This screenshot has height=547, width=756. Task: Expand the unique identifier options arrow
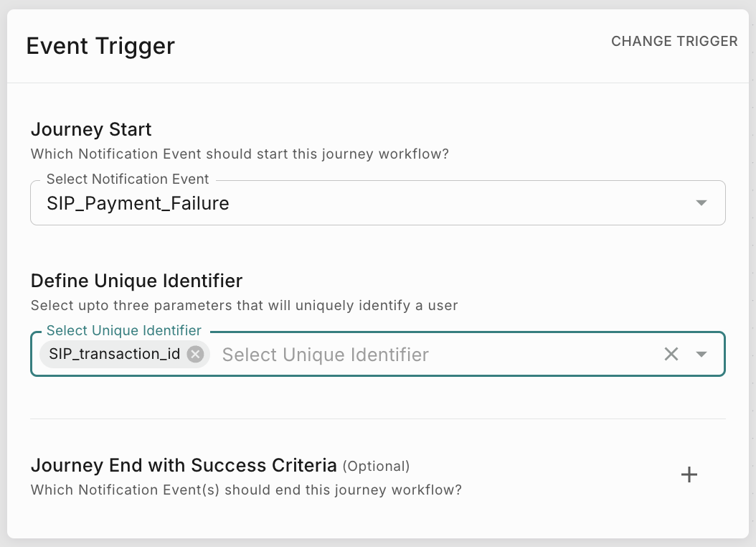click(x=701, y=354)
